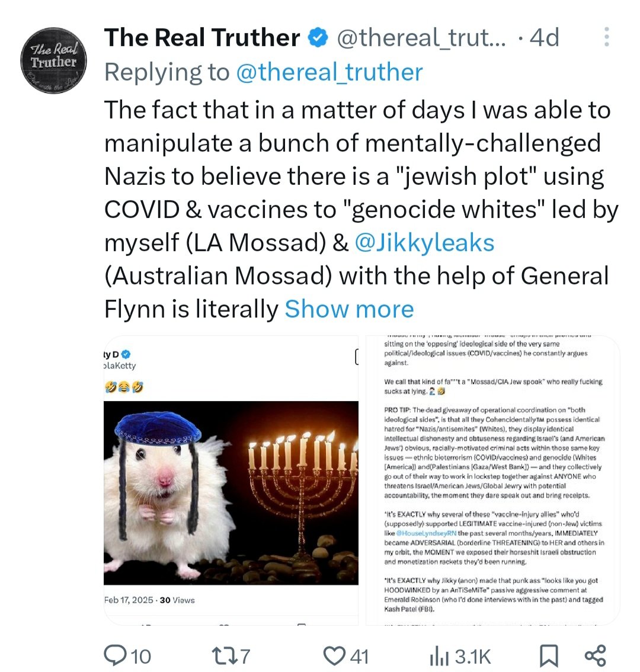Click the tweet body text
Image resolution: width=640 pixels, height=672 pixels.
tap(356, 177)
